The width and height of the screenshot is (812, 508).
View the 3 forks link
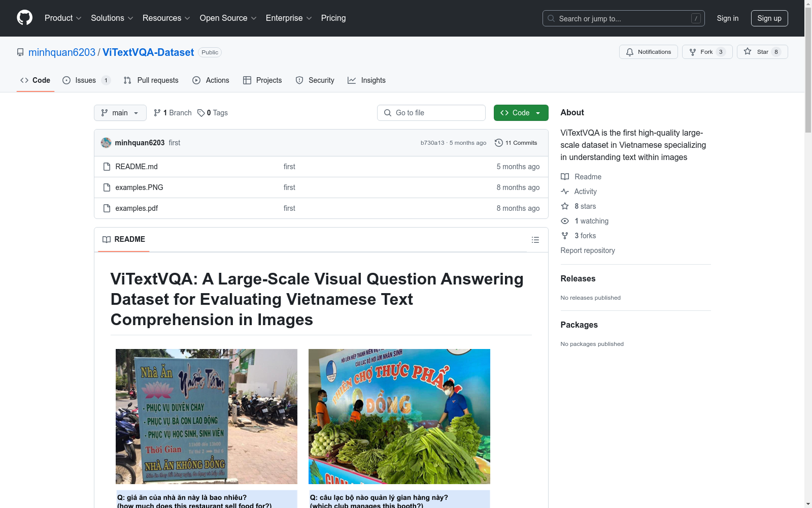[x=579, y=236]
